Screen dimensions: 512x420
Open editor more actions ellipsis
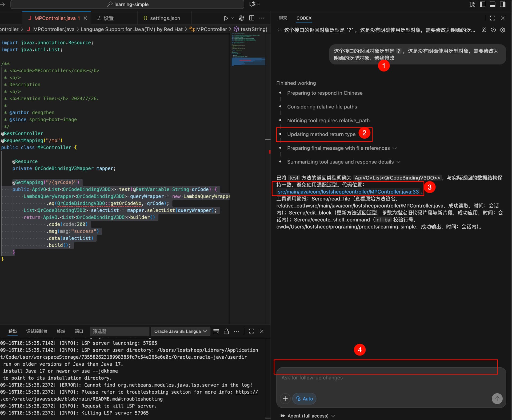click(262, 18)
